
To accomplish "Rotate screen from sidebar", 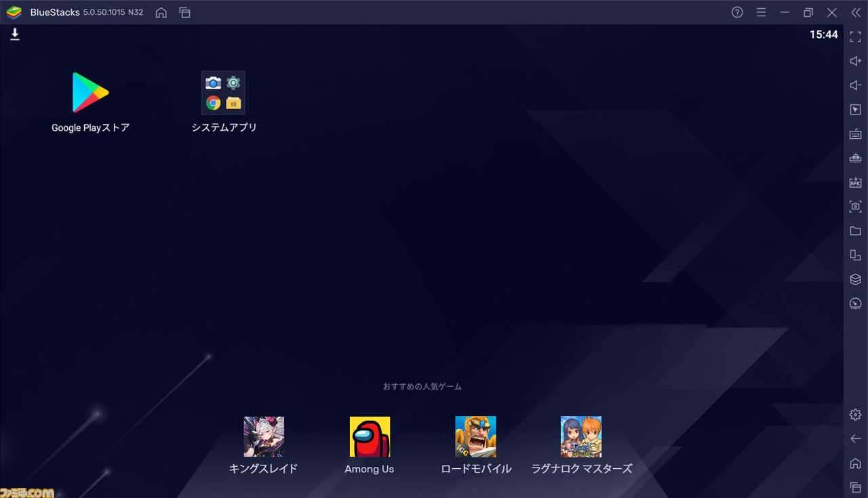I will pyautogui.click(x=855, y=255).
